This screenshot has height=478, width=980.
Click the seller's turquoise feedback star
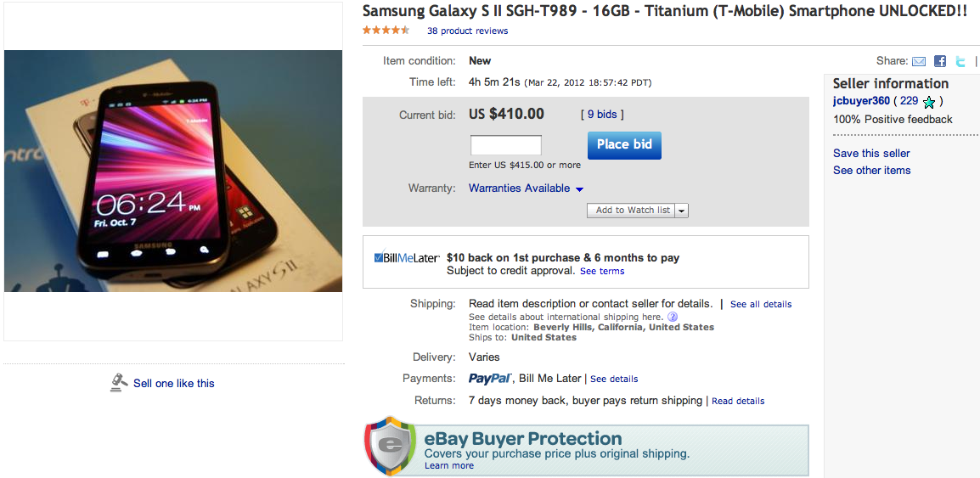[929, 102]
